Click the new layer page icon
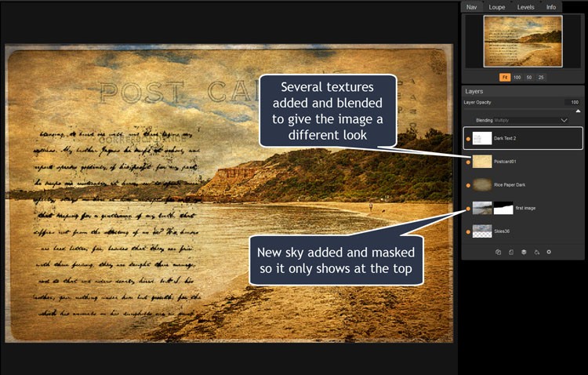The height and width of the screenshot is (375, 588). pyautogui.click(x=511, y=252)
